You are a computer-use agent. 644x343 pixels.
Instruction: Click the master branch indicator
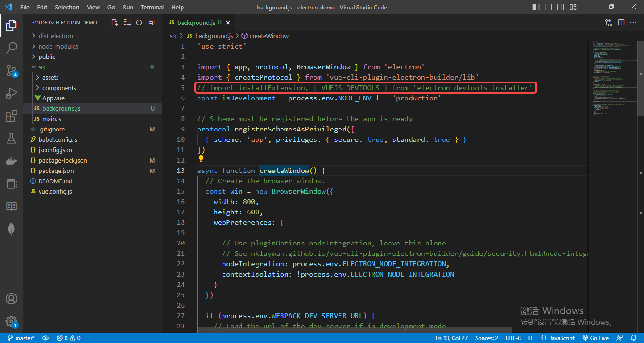coord(21,338)
